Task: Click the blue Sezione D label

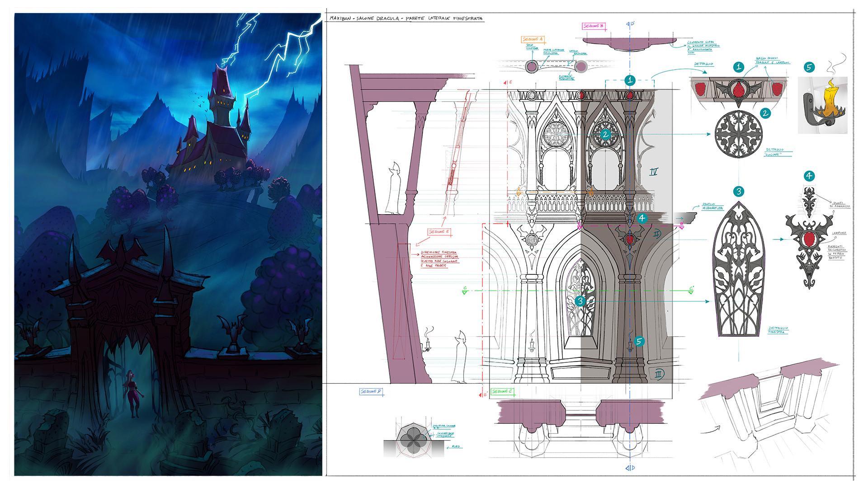Action: (371, 391)
